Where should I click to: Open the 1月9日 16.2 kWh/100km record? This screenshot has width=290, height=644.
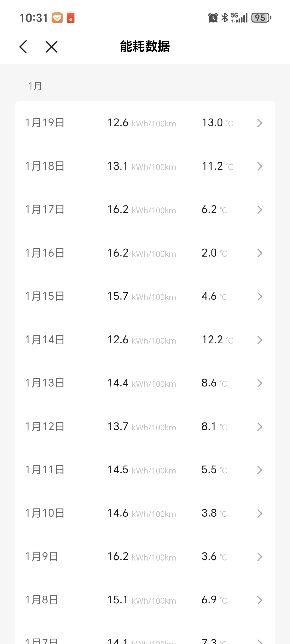point(145,557)
